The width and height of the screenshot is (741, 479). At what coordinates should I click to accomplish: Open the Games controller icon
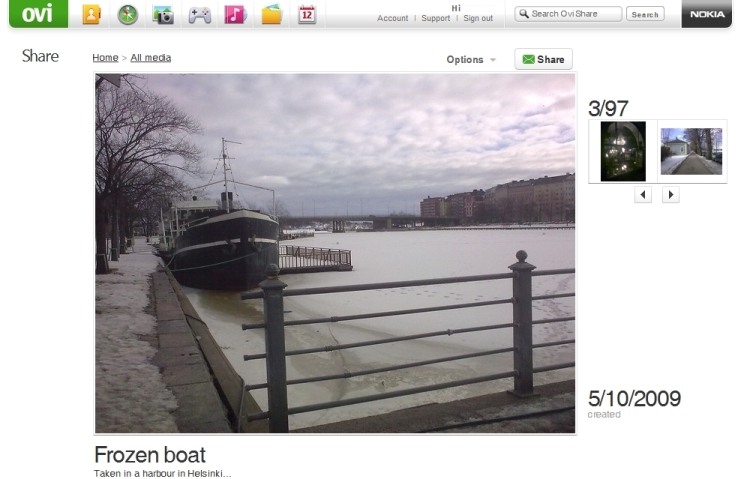[x=200, y=15]
